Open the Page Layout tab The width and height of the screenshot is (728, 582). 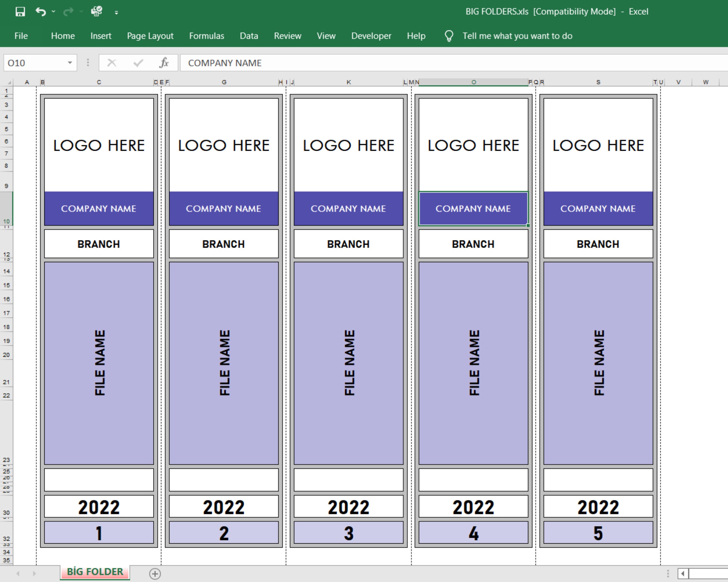150,36
